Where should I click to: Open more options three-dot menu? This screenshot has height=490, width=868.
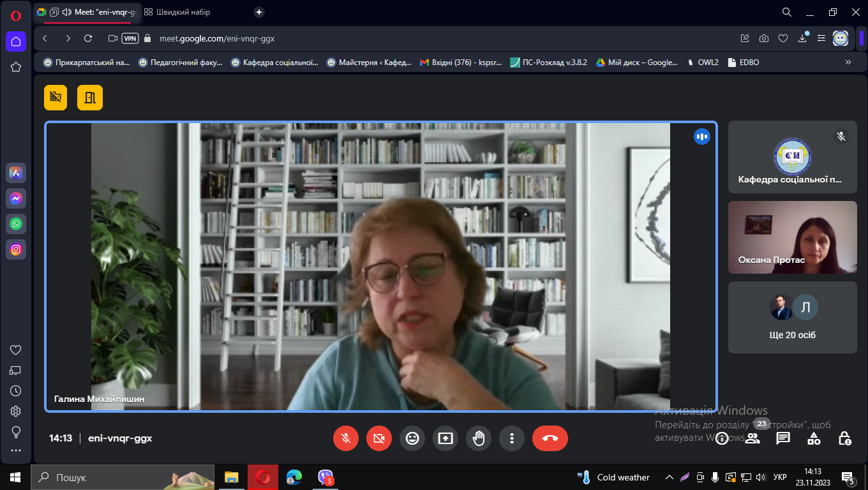tap(512, 438)
